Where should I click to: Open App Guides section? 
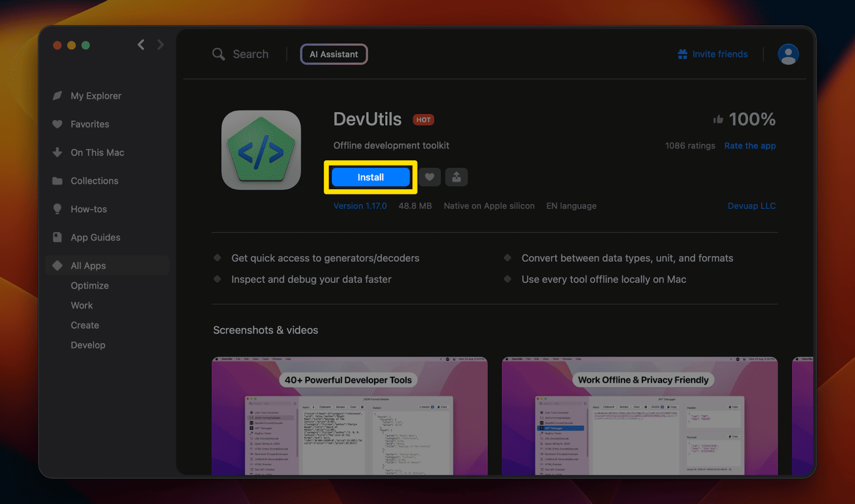96,237
